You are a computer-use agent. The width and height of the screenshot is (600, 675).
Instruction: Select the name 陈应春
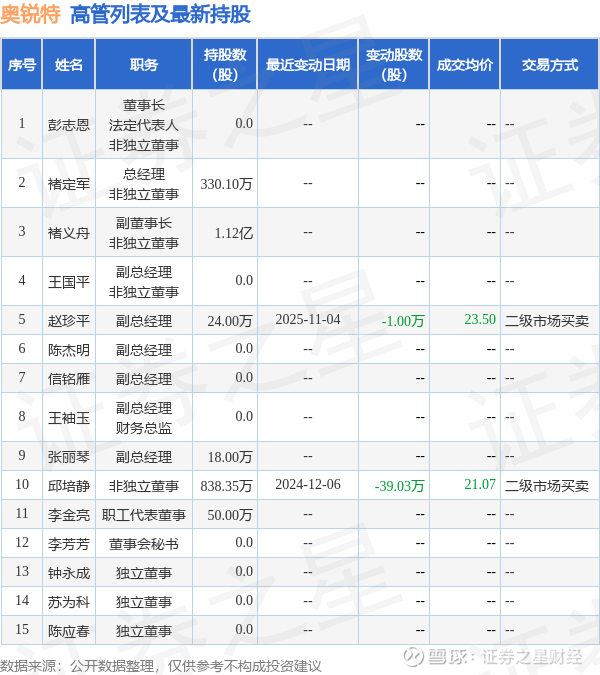pos(68,631)
